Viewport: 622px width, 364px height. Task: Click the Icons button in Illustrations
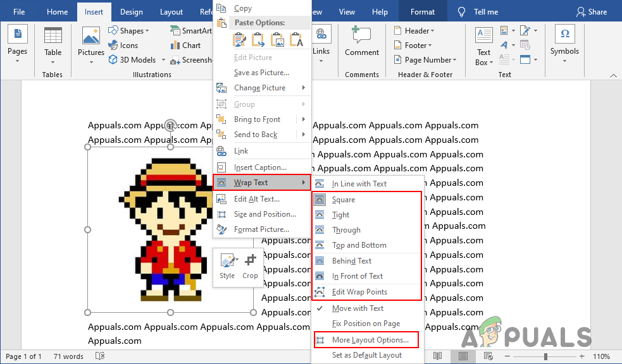coord(123,45)
